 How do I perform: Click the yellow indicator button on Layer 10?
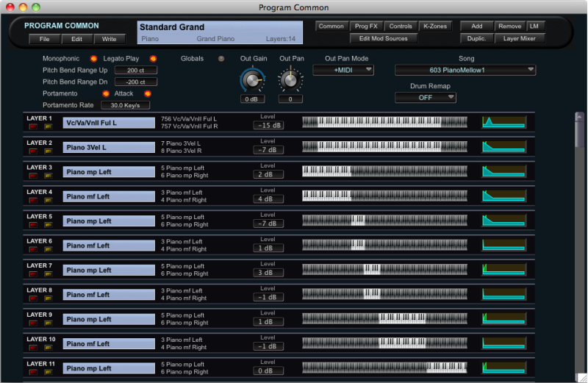click(48, 347)
